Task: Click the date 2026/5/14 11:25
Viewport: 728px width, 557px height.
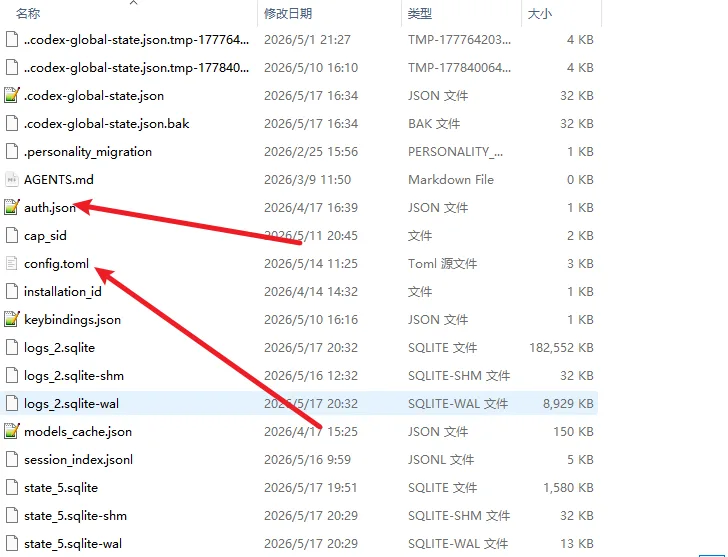Action: [311, 264]
